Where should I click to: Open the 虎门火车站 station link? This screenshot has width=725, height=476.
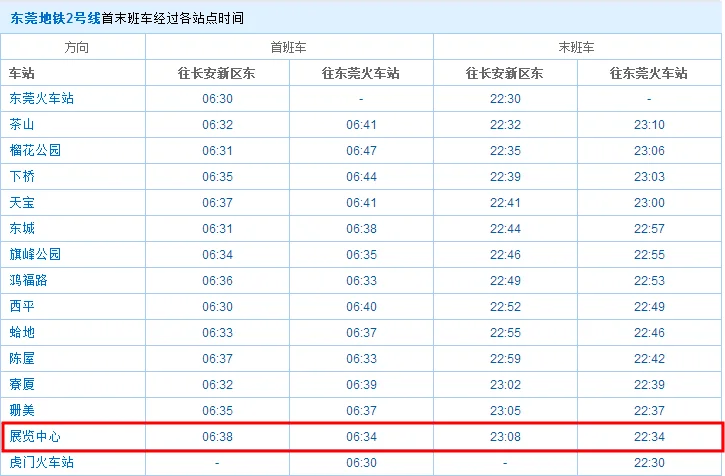(42, 462)
